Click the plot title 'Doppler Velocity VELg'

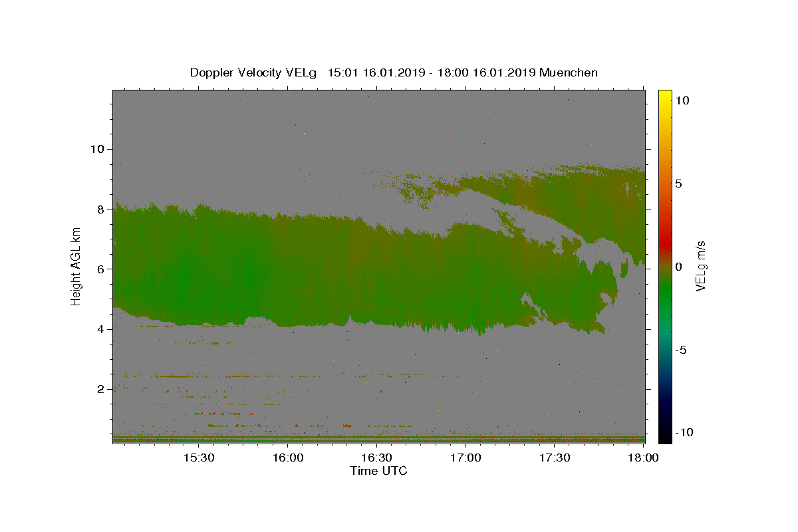(x=255, y=72)
